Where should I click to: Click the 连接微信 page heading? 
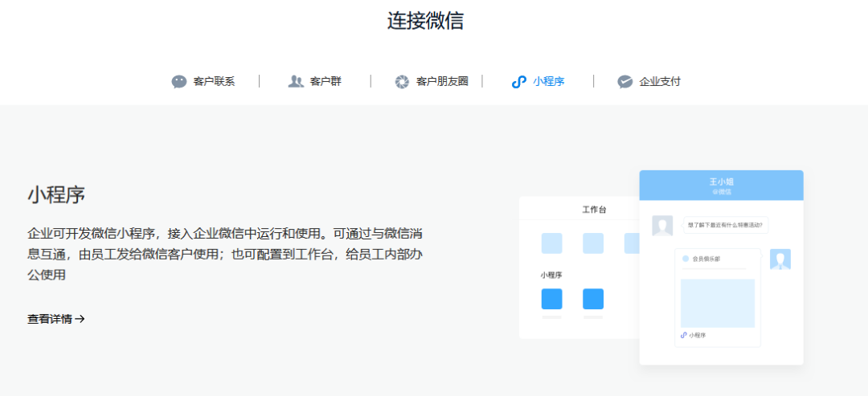point(425,20)
